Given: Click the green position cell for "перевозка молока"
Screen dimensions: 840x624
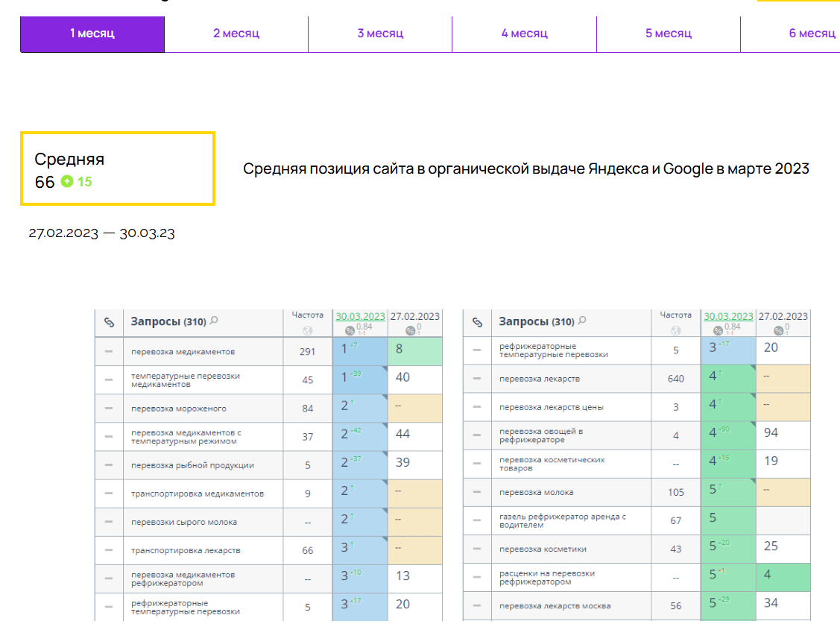Looking at the screenshot, I should (x=728, y=491).
